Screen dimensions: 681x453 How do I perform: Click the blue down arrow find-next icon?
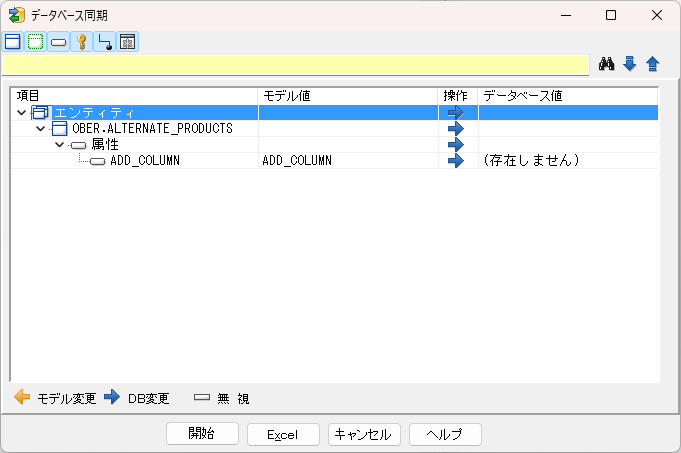point(629,64)
